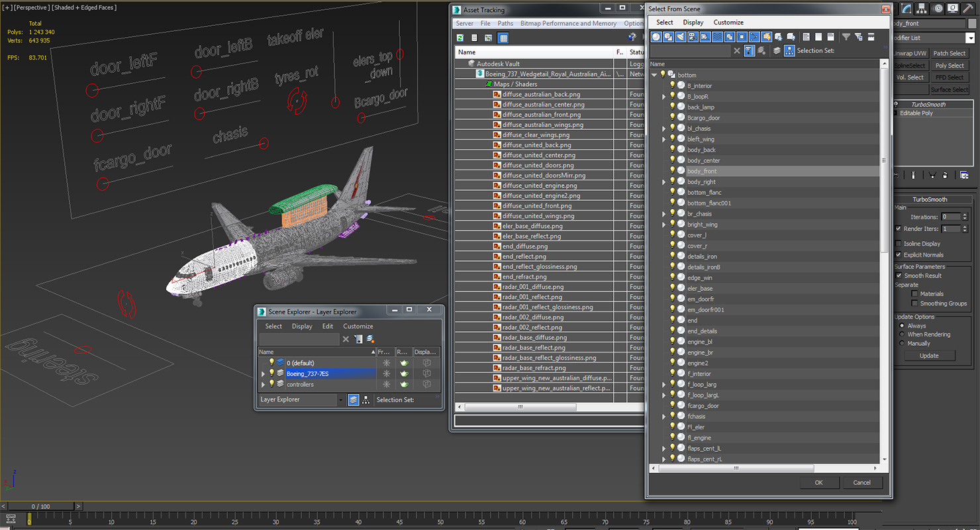980x530 pixels.
Task: Toggle Smooth Result checkbox
Action: 899,276
